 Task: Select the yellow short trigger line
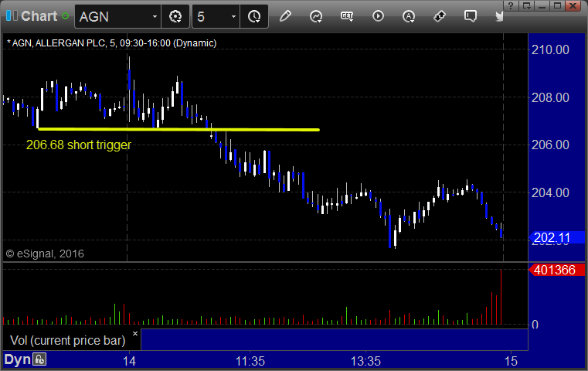click(x=179, y=129)
